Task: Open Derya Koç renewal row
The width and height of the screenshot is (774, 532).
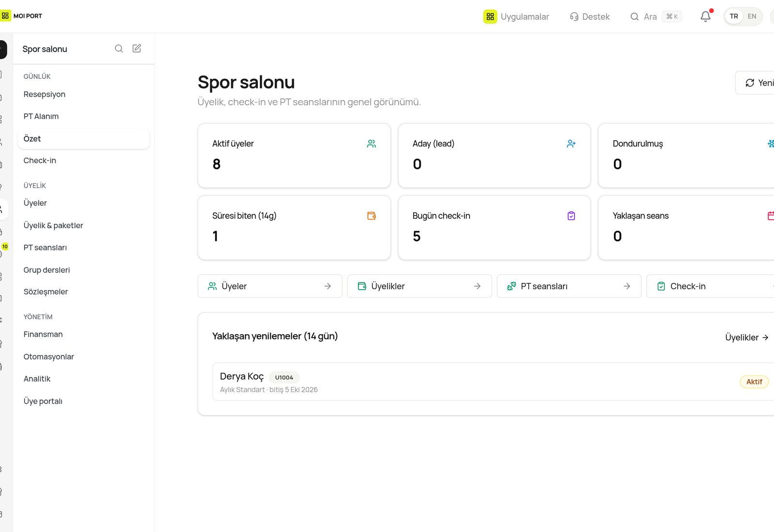Action: 493,382
